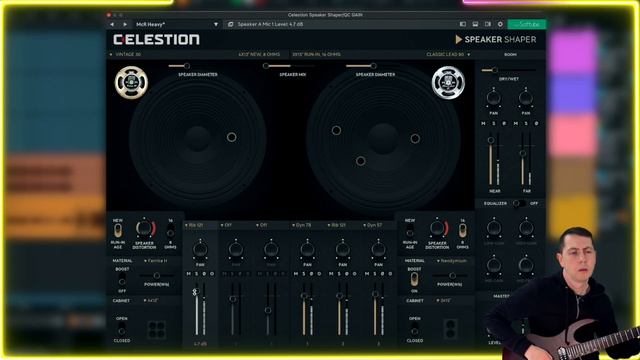Click the Speaker Shaper play logo

coord(496,40)
